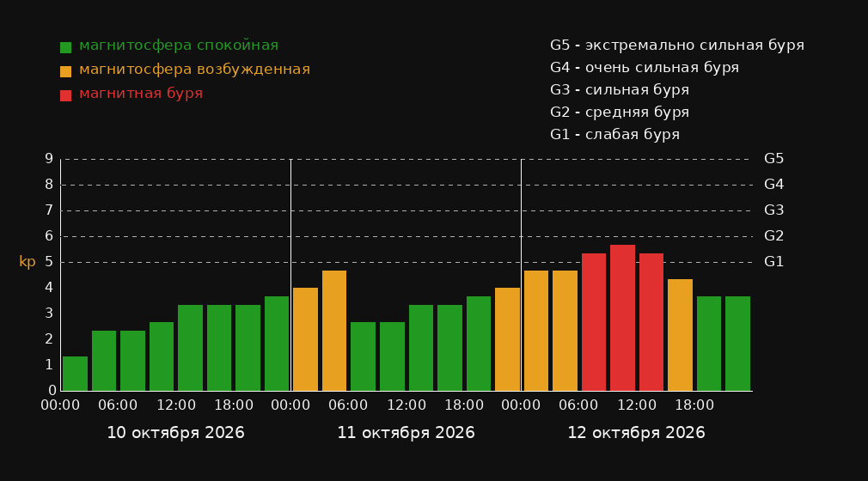The image size is (868, 481).
Task: Click the red legend square
Action: pos(66,95)
